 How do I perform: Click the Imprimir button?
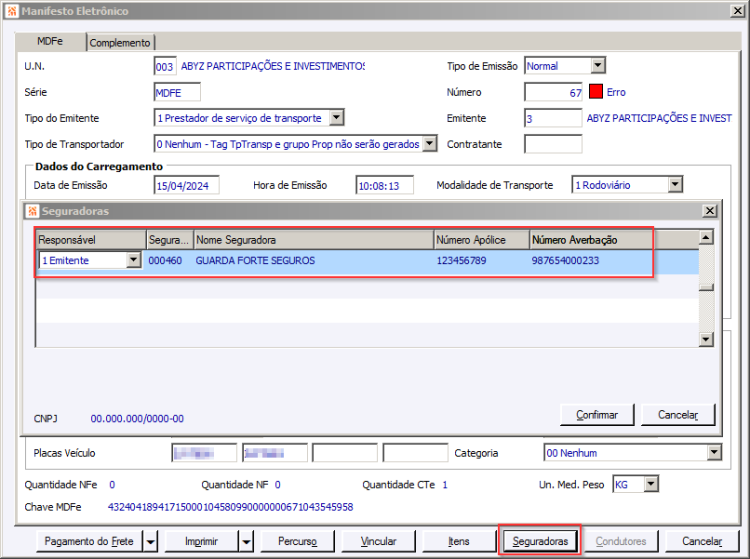click(201, 541)
